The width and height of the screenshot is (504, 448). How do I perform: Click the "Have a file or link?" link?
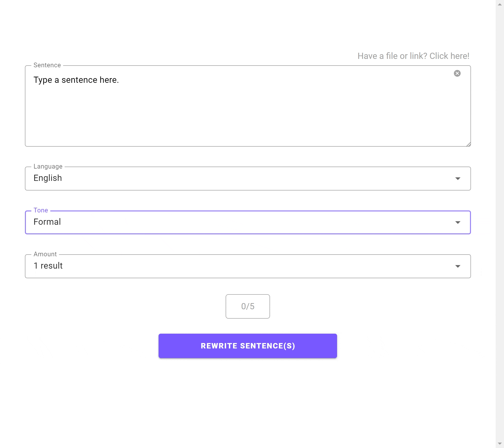[x=413, y=56]
